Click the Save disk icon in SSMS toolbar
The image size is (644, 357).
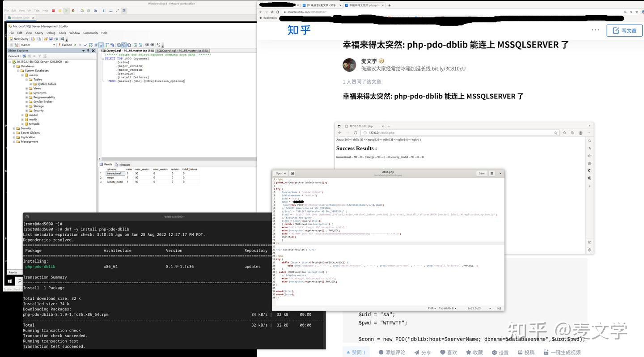[x=51, y=39]
